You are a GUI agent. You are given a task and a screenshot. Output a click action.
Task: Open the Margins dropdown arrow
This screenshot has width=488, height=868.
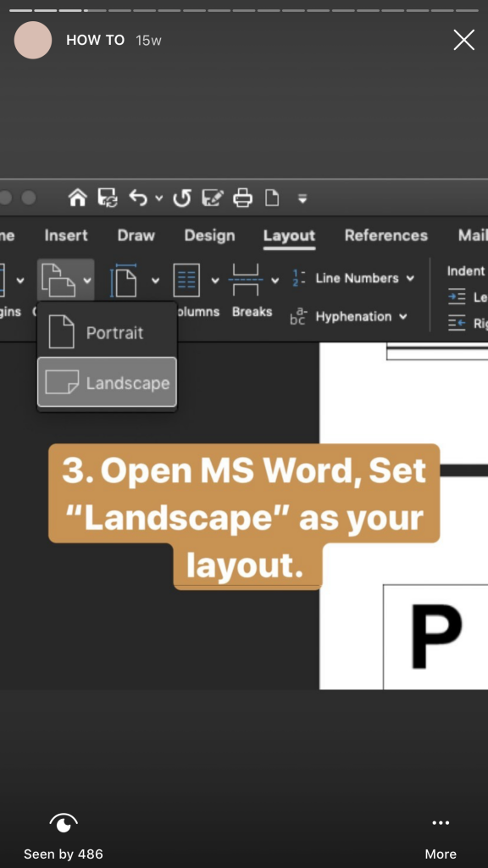coord(20,280)
